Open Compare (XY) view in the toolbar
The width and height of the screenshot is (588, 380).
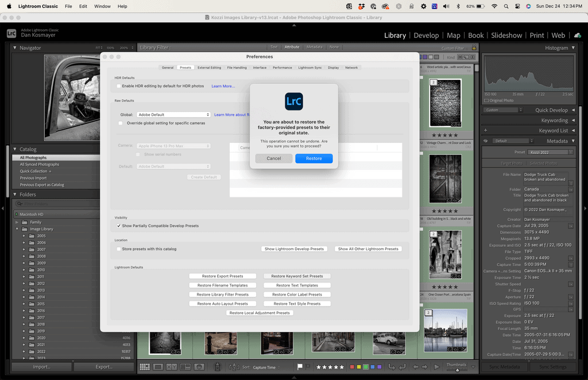[x=171, y=367]
